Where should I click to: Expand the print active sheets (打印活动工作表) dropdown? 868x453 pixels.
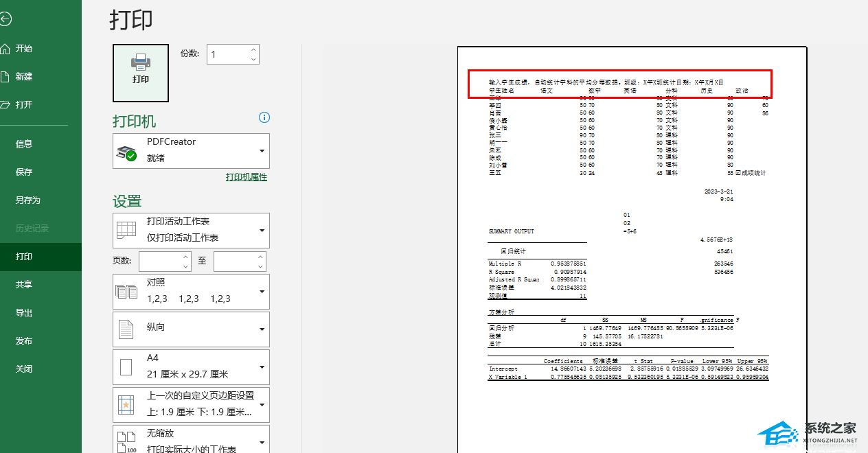[262, 230]
